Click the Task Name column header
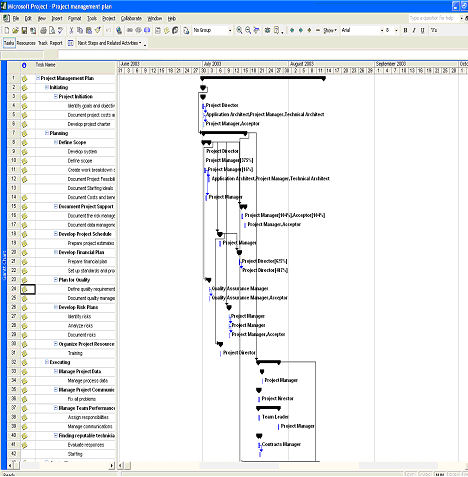The width and height of the screenshot is (468, 477). coord(76,67)
